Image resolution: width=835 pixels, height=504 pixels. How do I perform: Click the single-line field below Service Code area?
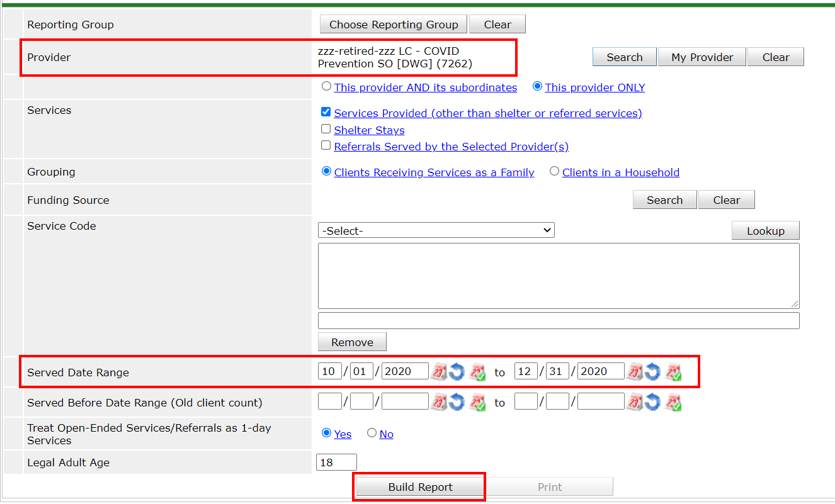point(559,320)
